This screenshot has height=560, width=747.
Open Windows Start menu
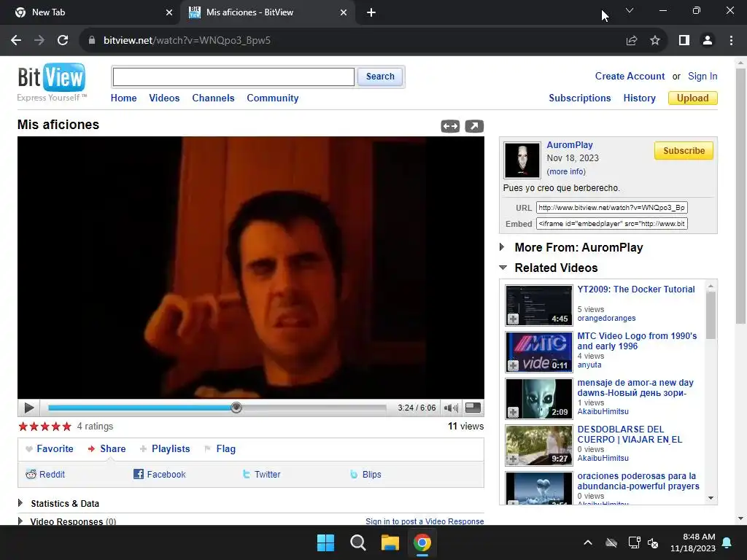[326, 542]
